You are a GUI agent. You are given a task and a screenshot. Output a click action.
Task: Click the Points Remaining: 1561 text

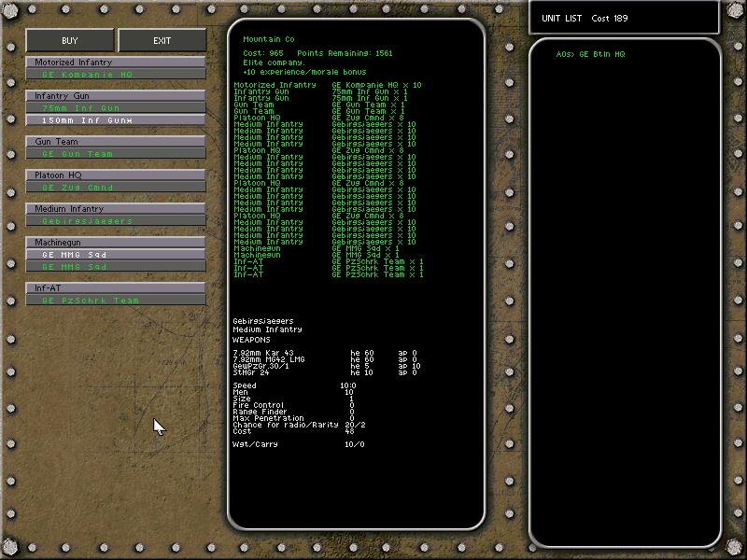coord(345,53)
